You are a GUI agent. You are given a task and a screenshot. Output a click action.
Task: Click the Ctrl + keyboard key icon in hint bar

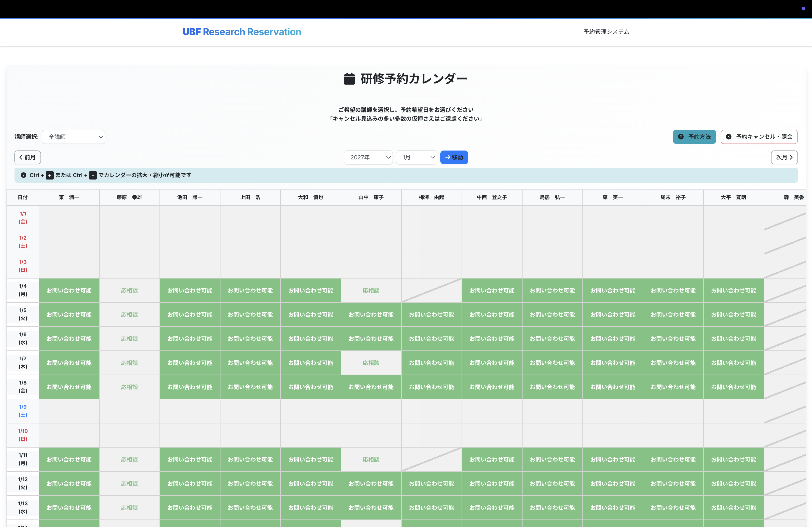(x=50, y=175)
